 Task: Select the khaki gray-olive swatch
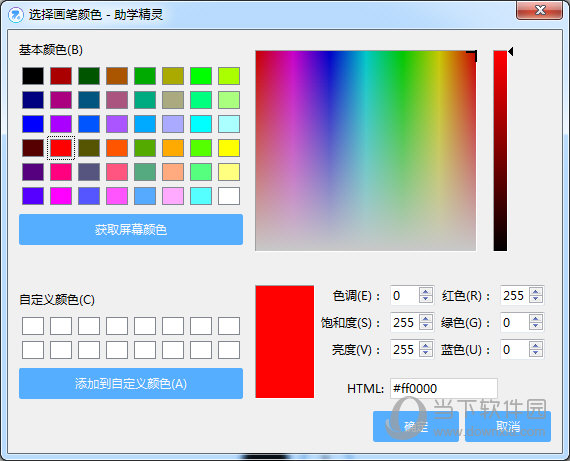point(173,100)
